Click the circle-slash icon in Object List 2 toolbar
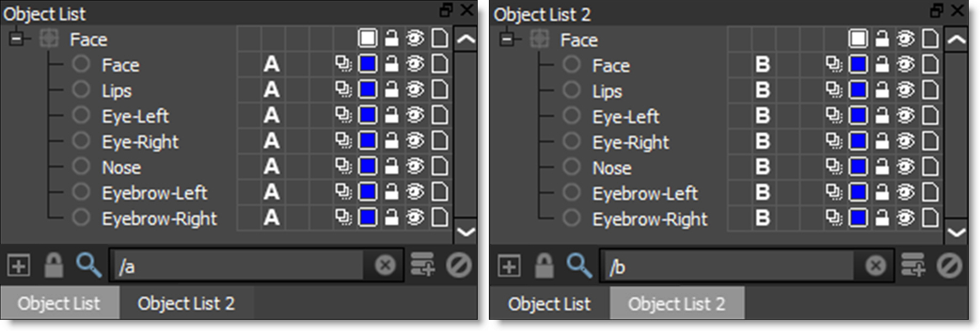 949,265
